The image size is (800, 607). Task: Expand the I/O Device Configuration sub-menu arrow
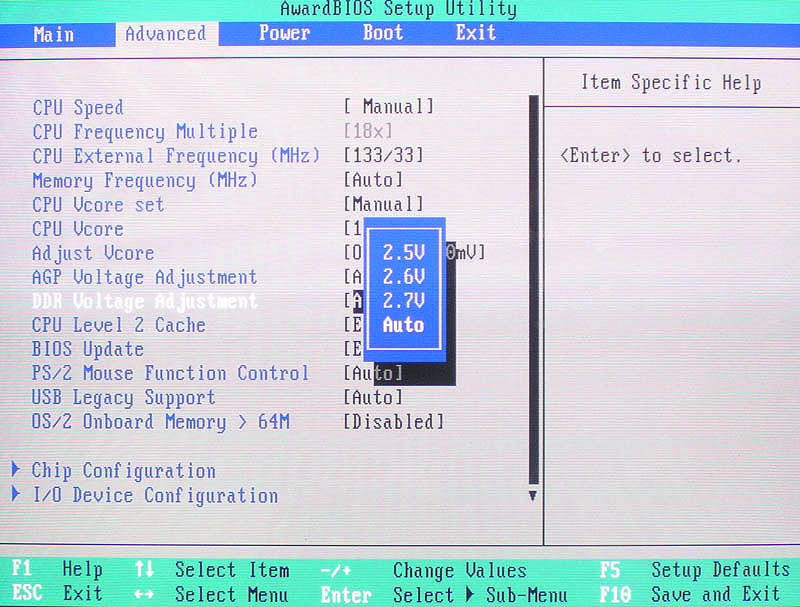(17, 495)
